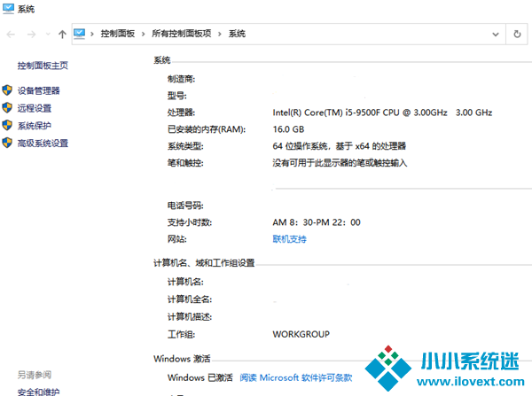Open 阅读 Microsoft 软件许可条款 link
The height and width of the screenshot is (396, 532).
(x=296, y=377)
